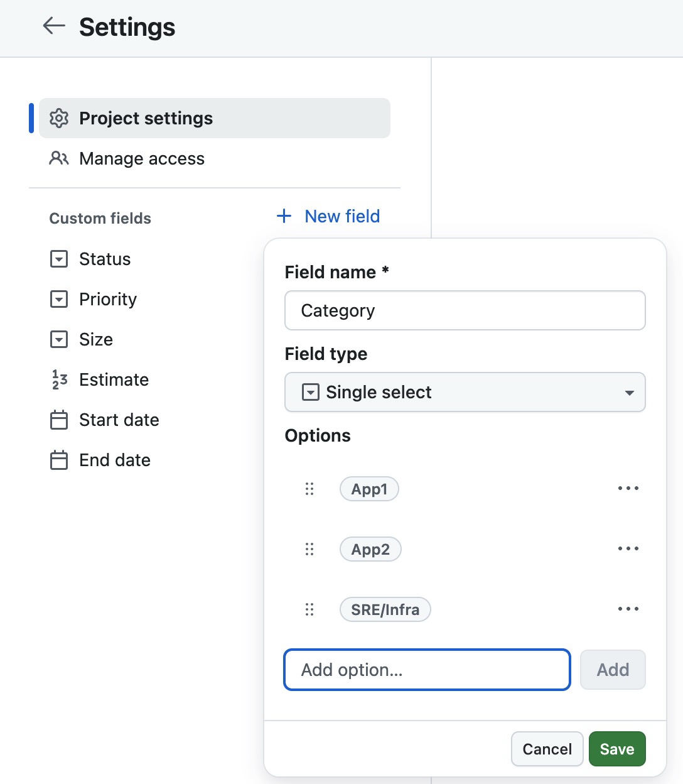Image resolution: width=683 pixels, height=784 pixels.
Task: Open the options menu for App2
Action: 628,548
